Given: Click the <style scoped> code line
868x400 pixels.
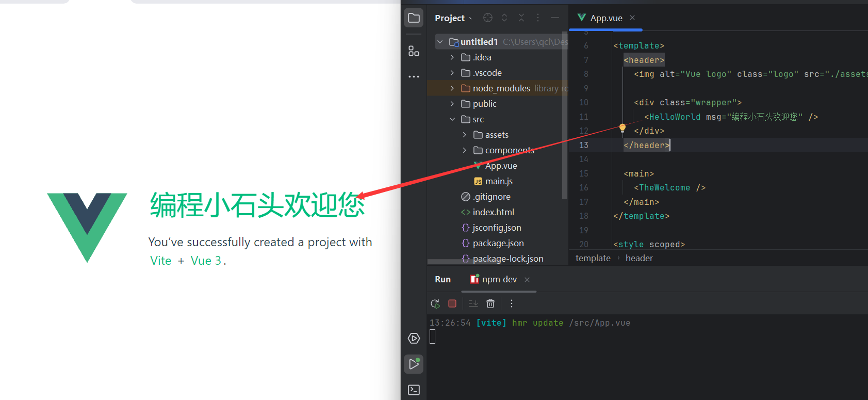Looking at the screenshot, I should 649,244.
